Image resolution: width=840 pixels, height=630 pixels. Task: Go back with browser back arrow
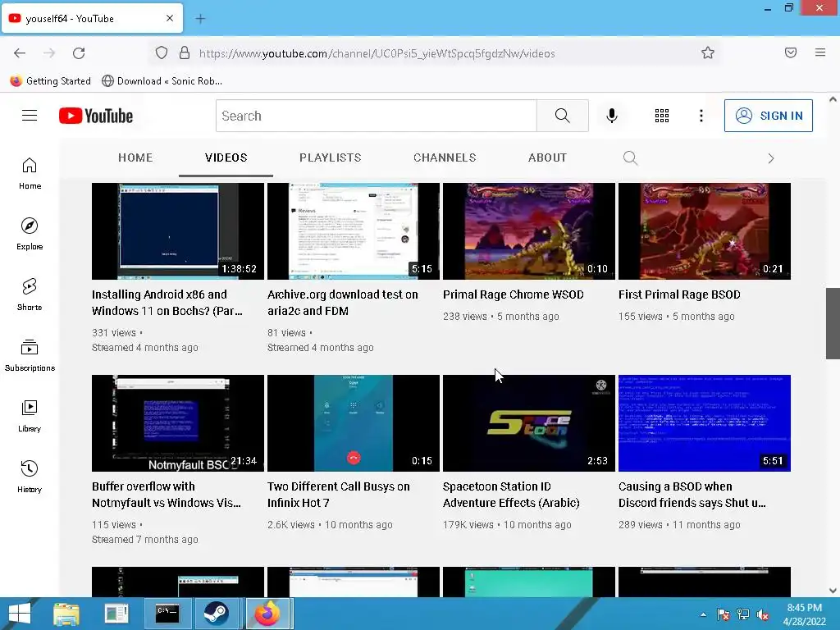tap(20, 53)
